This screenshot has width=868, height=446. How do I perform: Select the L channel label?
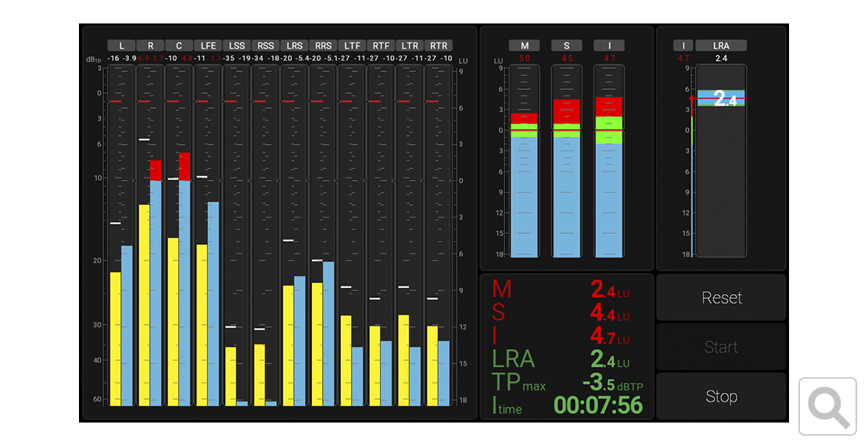(121, 45)
